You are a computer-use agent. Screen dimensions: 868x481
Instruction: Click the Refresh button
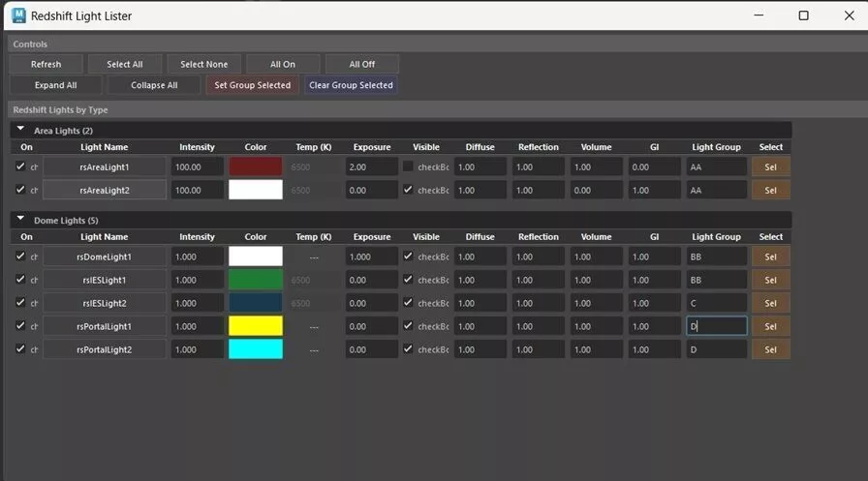[x=46, y=64]
